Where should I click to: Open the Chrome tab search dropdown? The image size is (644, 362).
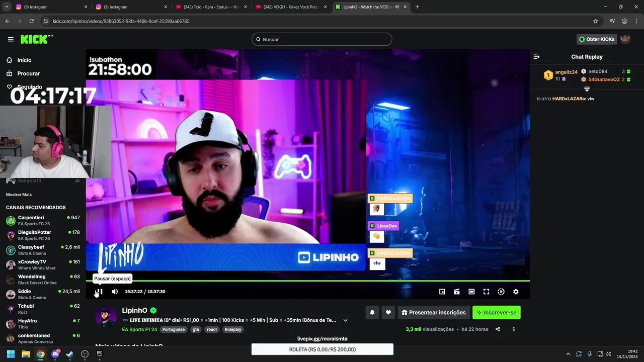pos(7,7)
